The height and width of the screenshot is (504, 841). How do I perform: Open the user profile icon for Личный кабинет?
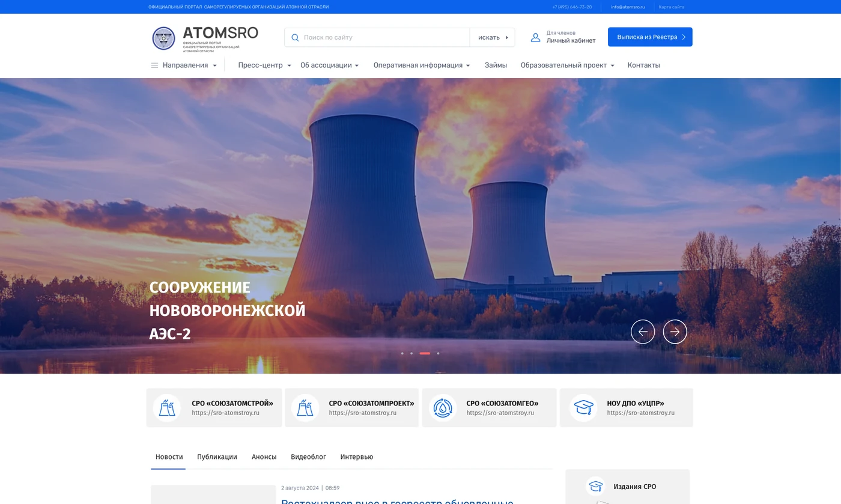pyautogui.click(x=535, y=37)
